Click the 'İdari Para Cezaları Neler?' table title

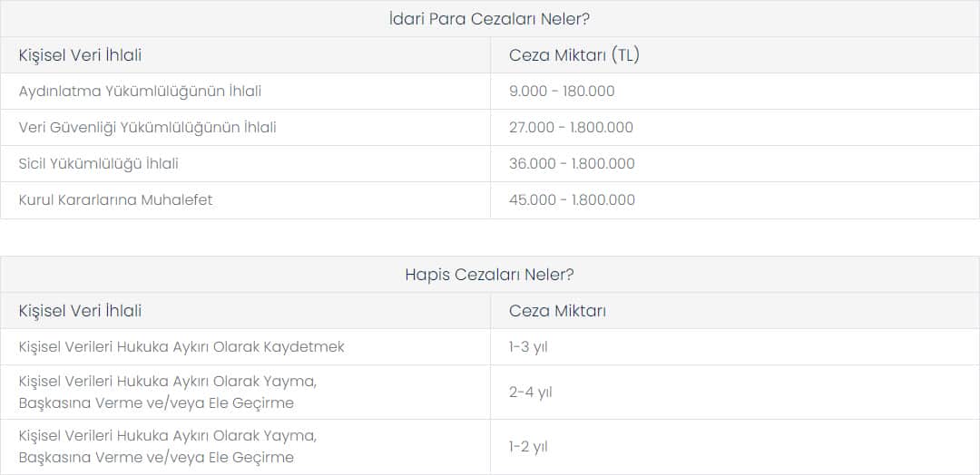[x=489, y=19]
